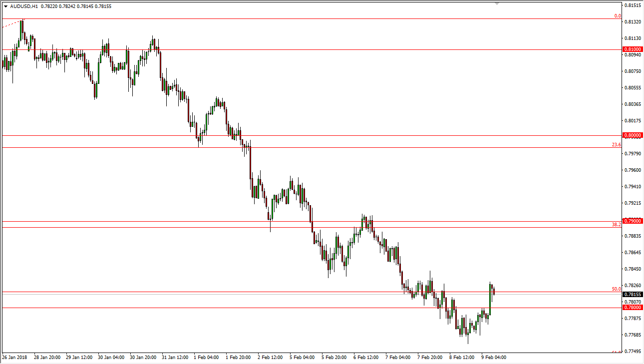This screenshot has width=644, height=364.
Task: Click the AUDUSD,H1 symbol title text
Action: point(23,6)
